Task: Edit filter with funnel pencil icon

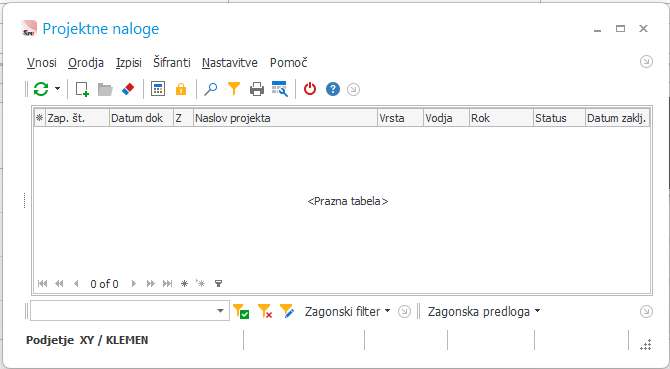Action: pos(287,311)
